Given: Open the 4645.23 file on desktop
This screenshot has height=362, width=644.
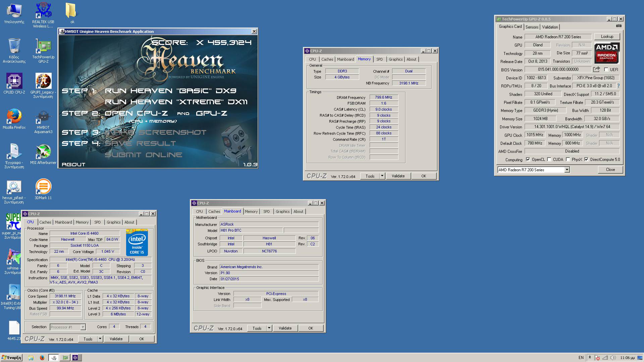Looking at the screenshot, I should point(14,330).
